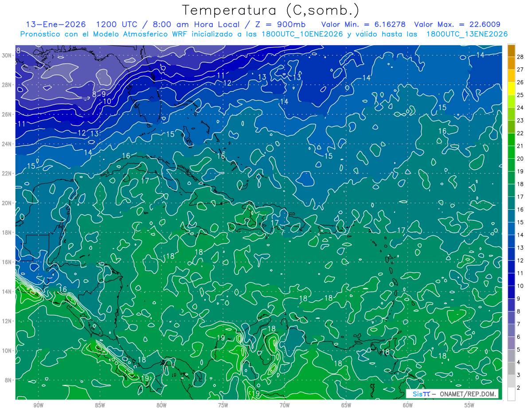
Task: Click "1200 UTC / 8:00 am Hora Local" text
Action: pyautogui.click(x=168, y=24)
